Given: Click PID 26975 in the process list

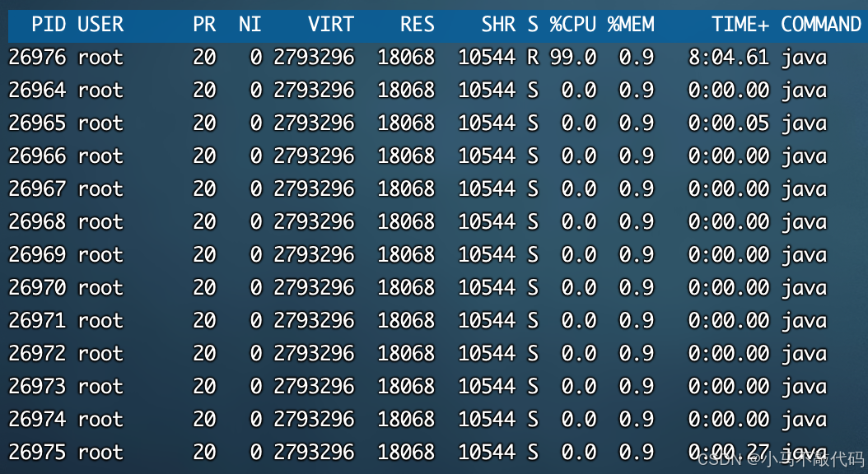Looking at the screenshot, I should (x=37, y=453).
